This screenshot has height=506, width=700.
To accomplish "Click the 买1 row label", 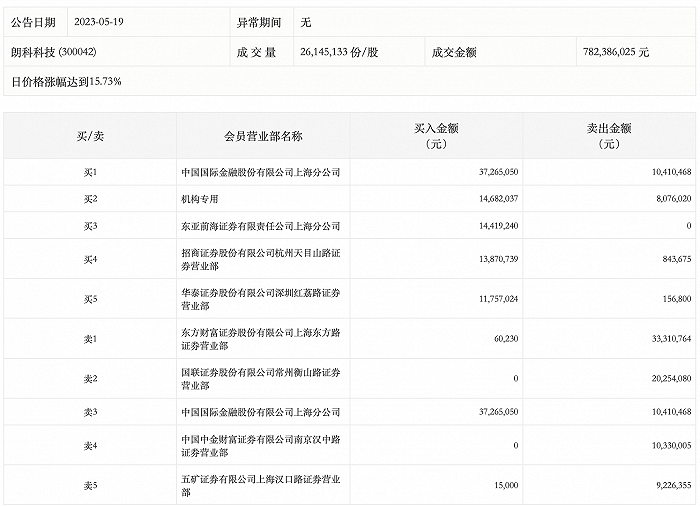I will pyautogui.click(x=90, y=172).
